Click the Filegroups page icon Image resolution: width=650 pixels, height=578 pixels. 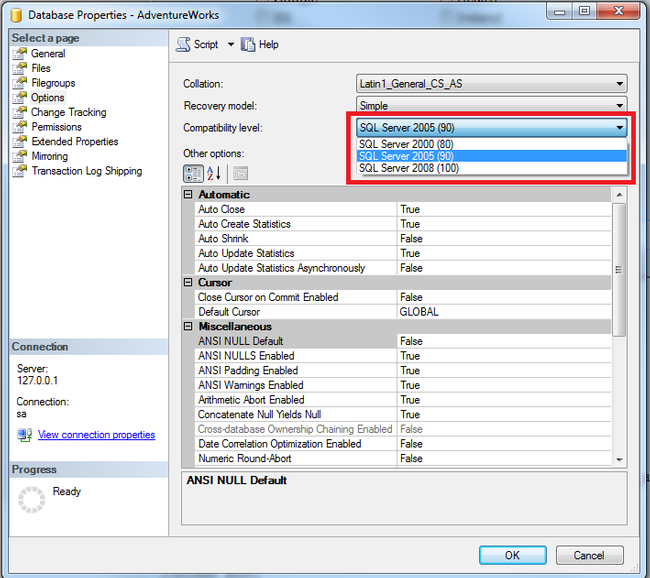point(19,83)
